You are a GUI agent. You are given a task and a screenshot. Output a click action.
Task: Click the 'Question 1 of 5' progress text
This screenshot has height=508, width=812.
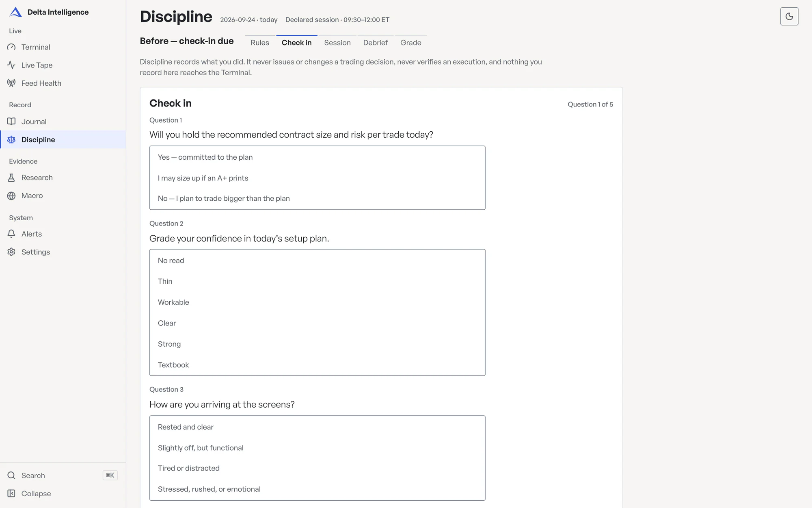pyautogui.click(x=590, y=104)
